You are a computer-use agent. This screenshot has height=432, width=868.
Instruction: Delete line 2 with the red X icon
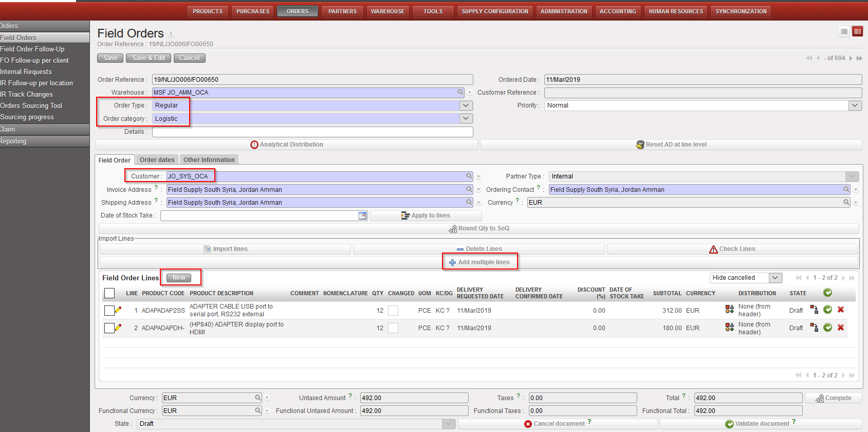841,328
